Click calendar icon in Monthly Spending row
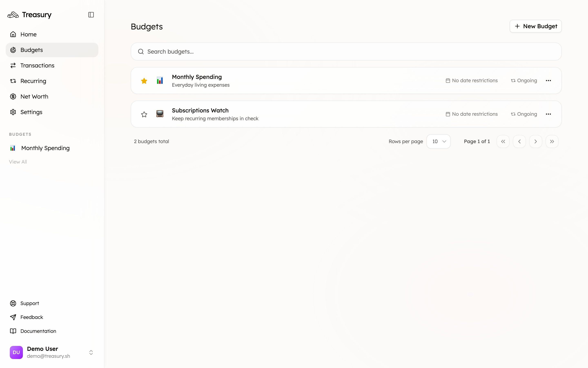 coord(448,81)
